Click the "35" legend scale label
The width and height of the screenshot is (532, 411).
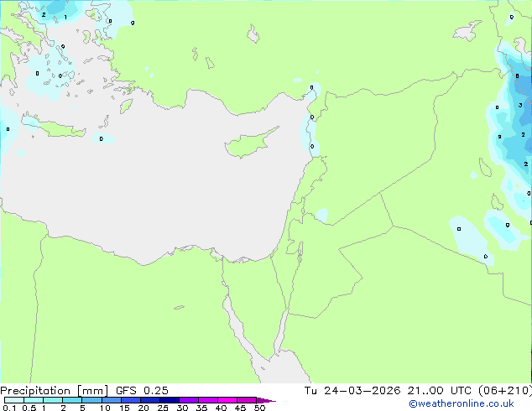(x=201, y=408)
